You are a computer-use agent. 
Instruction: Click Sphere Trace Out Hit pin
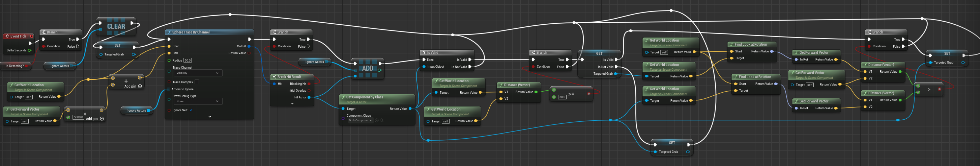pos(249,46)
